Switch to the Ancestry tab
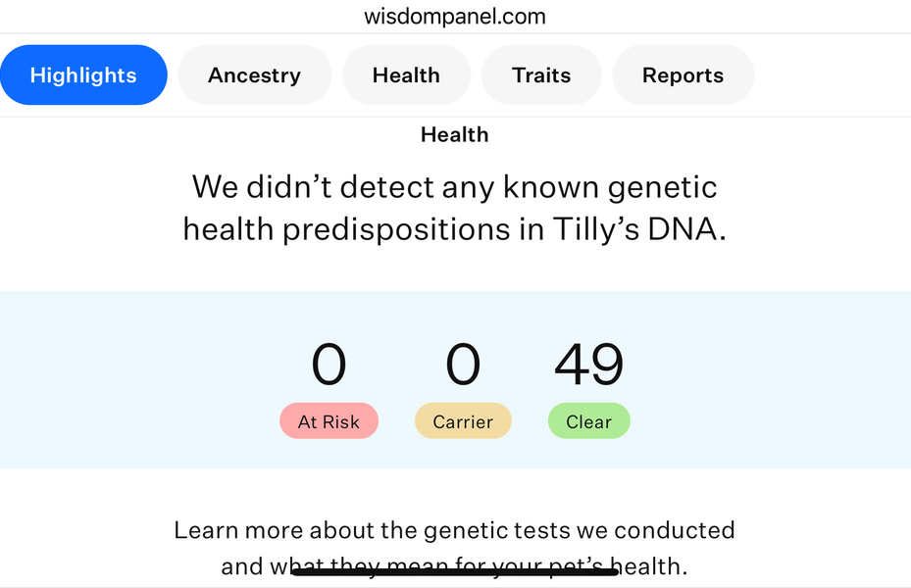Viewport: 911px width, 588px height. click(254, 74)
